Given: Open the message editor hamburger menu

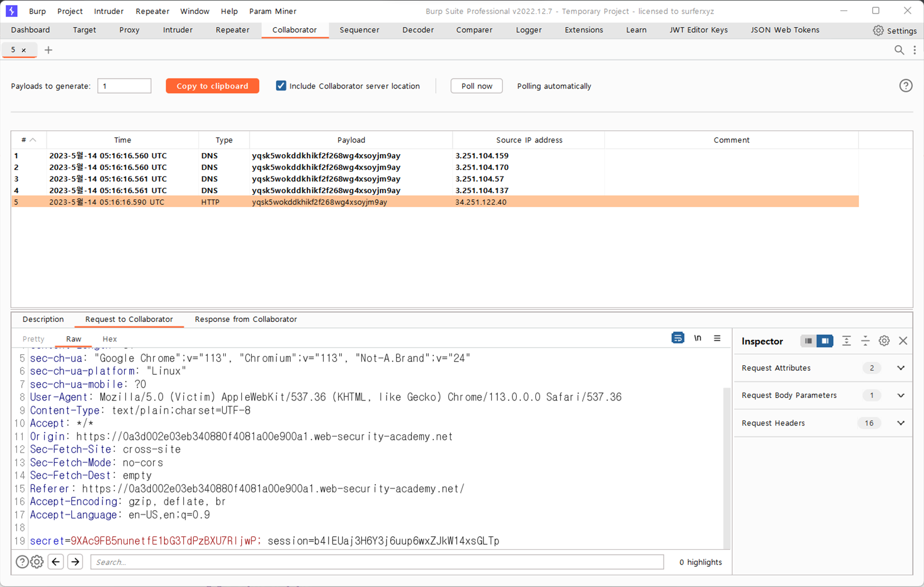Looking at the screenshot, I should tap(717, 338).
